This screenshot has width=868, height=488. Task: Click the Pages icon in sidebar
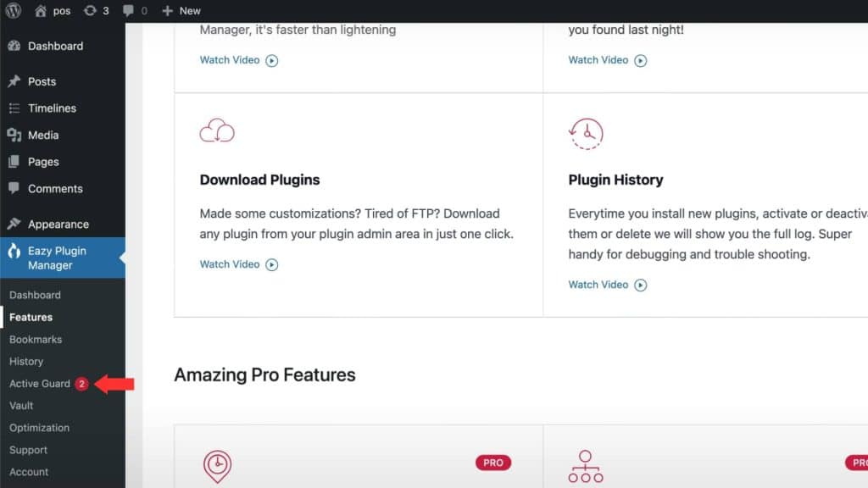pyautogui.click(x=14, y=162)
